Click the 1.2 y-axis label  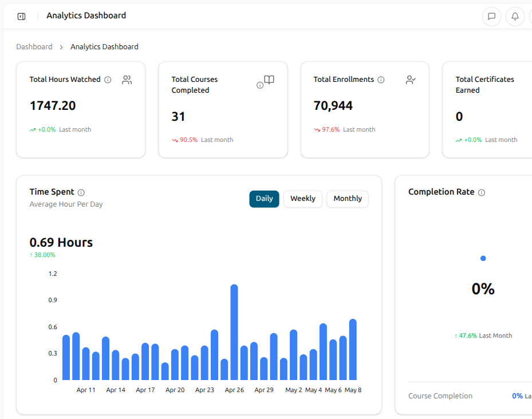coord(53,274)
